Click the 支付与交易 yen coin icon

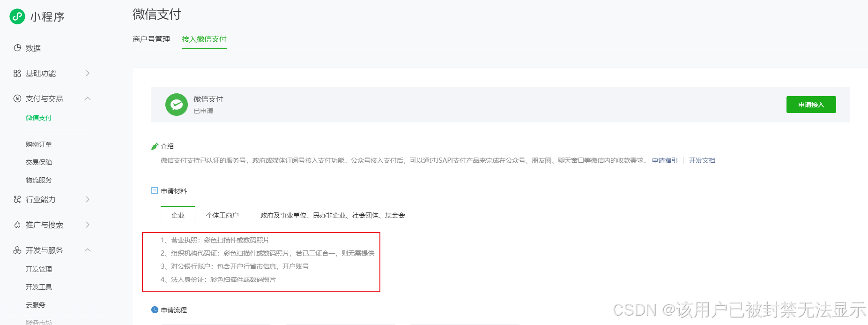17,98
